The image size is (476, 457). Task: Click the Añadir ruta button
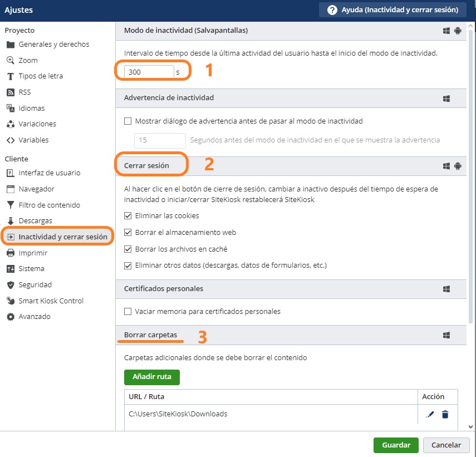[x=151, y=377]
